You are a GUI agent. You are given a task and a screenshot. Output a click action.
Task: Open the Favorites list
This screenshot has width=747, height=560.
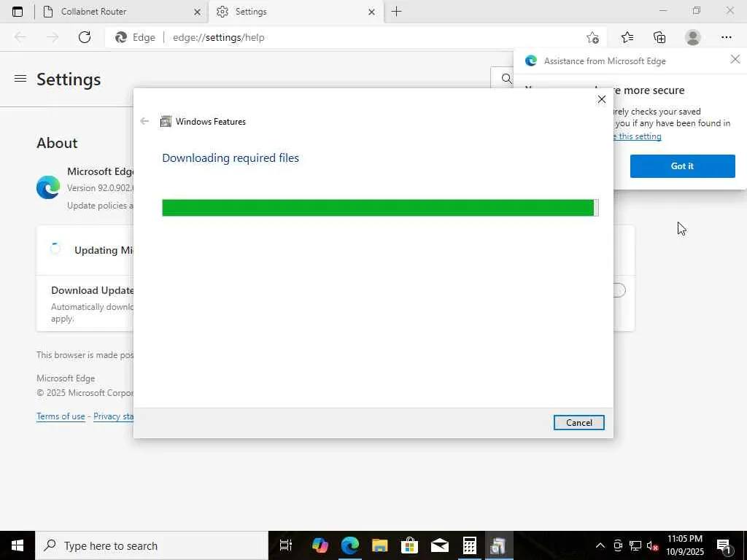pyautogui.click(x=627, y=37)
